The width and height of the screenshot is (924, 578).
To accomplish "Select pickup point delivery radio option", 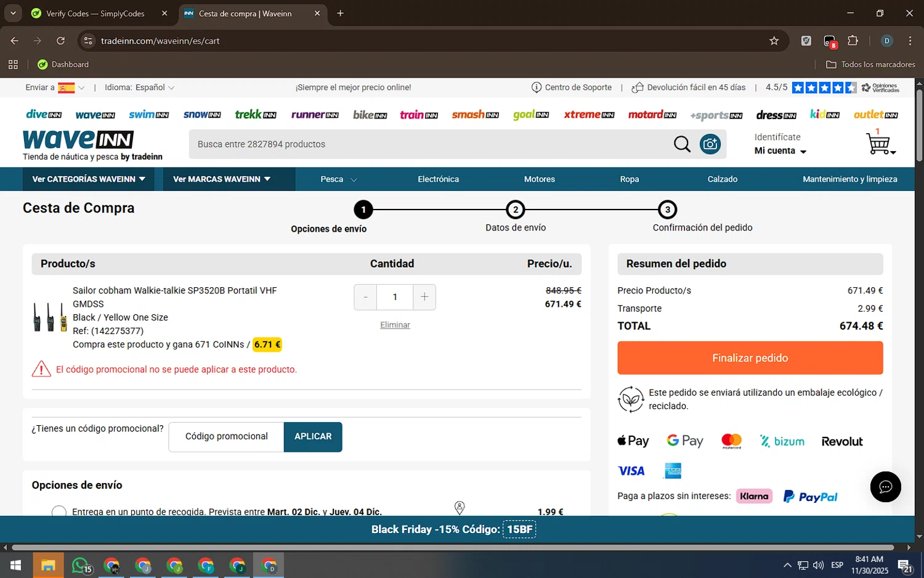I will (59, 512).
